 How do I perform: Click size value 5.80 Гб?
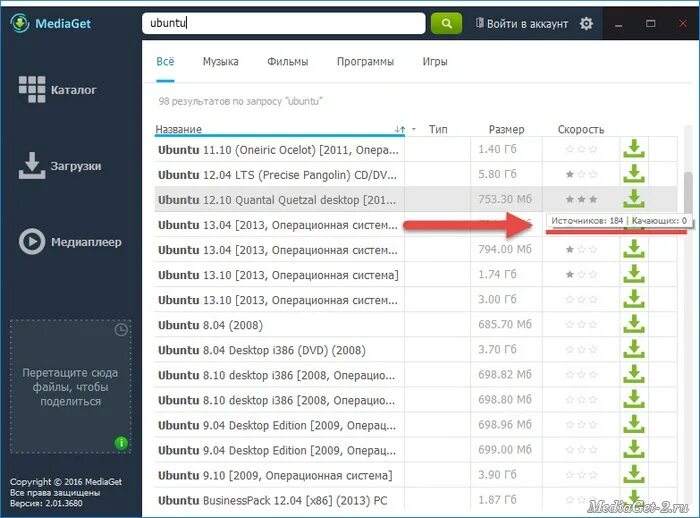pos(497,174)
